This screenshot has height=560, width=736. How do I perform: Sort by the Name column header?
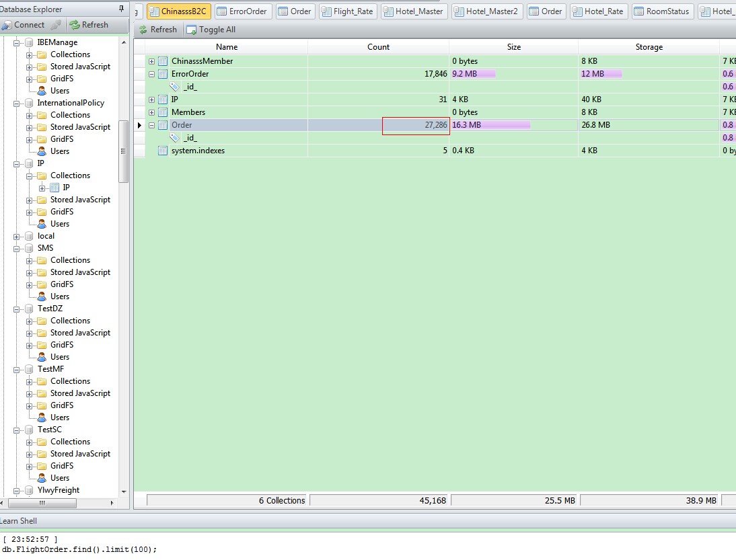[226, 47]
